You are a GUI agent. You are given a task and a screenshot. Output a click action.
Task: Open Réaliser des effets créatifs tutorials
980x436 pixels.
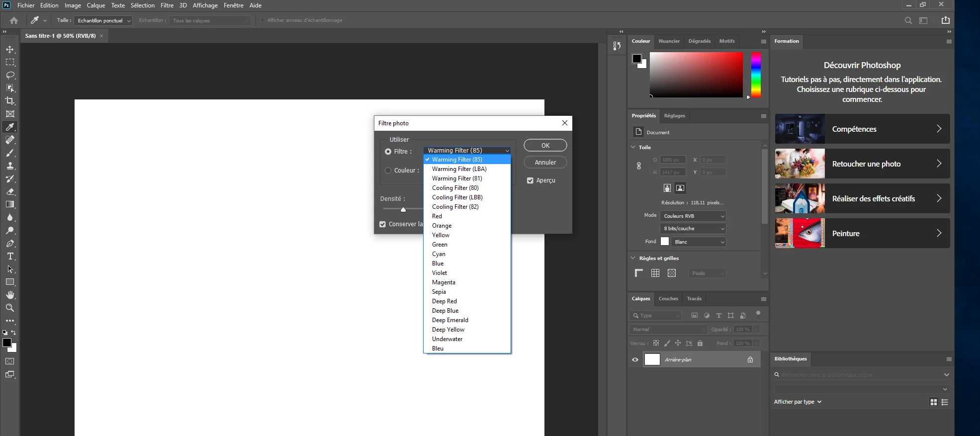pos(862,198)
